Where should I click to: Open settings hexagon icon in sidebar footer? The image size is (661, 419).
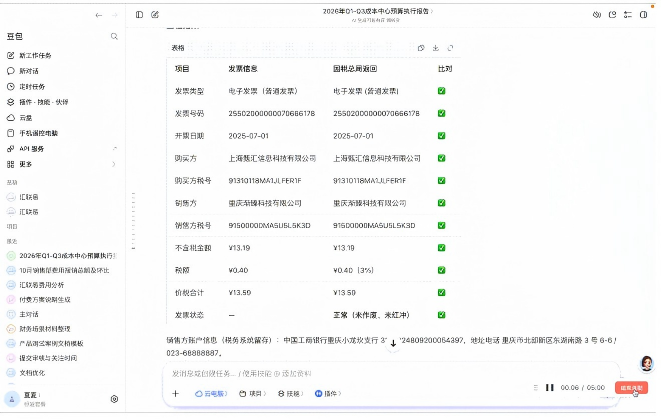(x=114, y=399)
